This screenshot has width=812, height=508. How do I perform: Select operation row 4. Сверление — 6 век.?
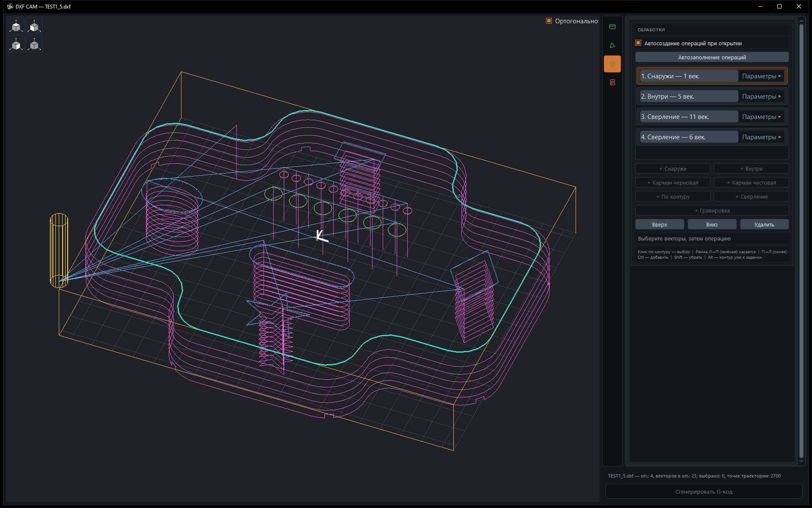click(689, 137)
